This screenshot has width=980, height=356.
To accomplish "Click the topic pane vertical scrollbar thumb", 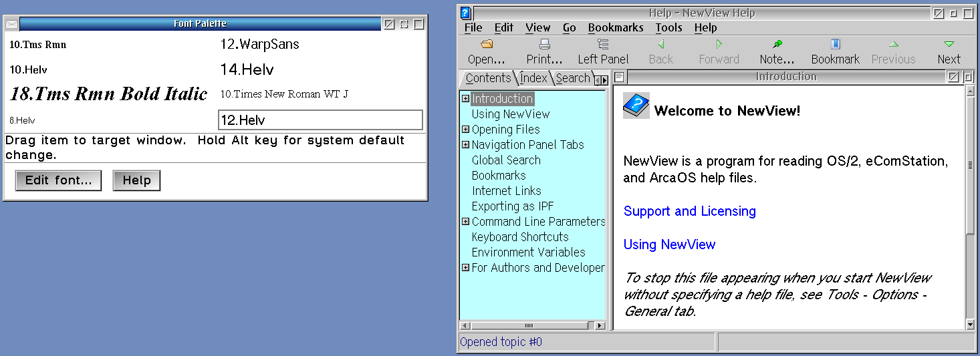I will pos(971,164).
